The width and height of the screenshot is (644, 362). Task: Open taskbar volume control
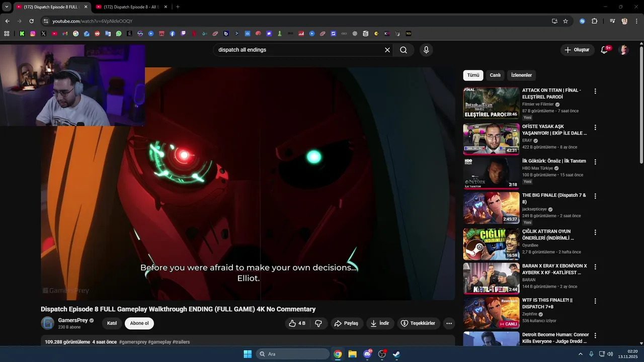pyautogui.click(x=610, y=354)
